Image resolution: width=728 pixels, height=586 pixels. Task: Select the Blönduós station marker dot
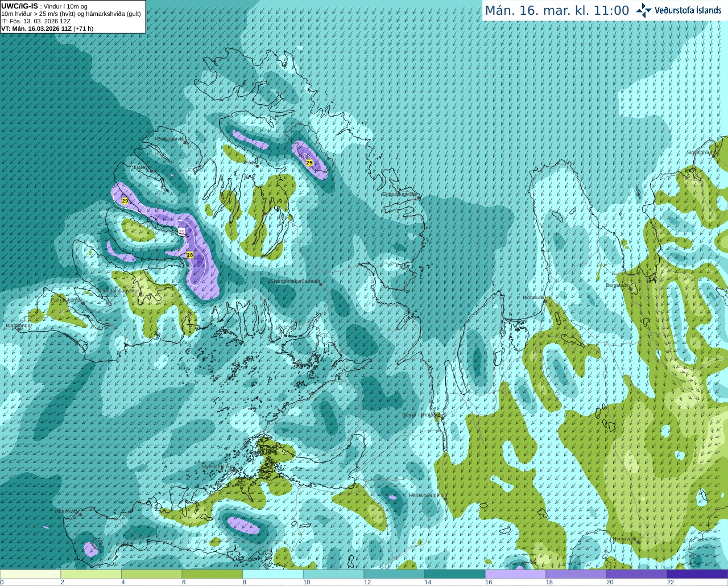point(544,302)
